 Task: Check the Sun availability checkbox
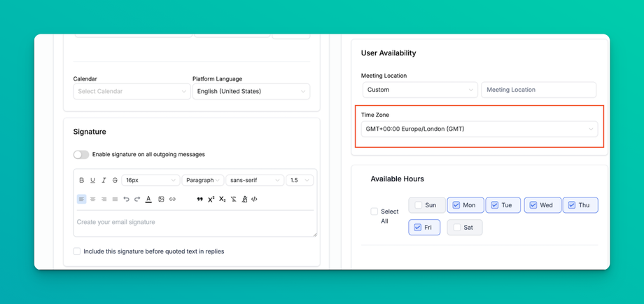point(418,205)
